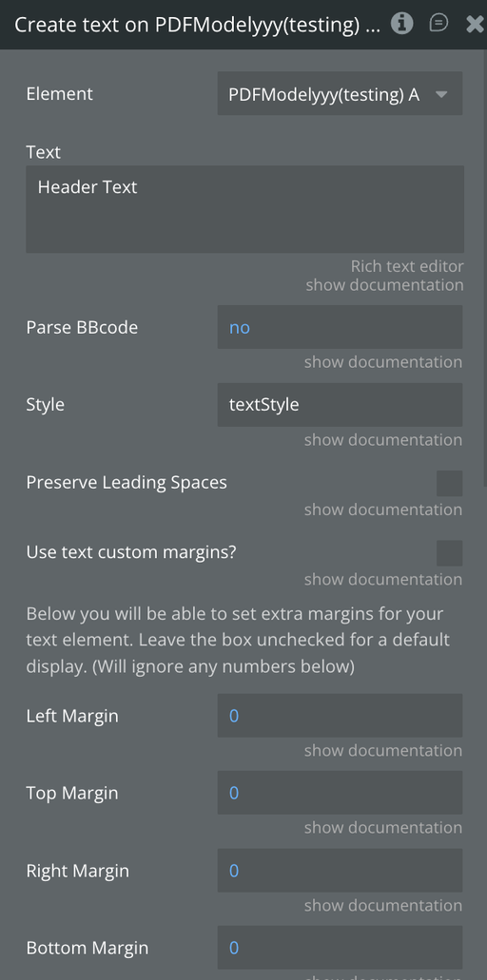487x980 pixels.
Task: Click the panel's vertical scrollbar
Action: point(484,269)
